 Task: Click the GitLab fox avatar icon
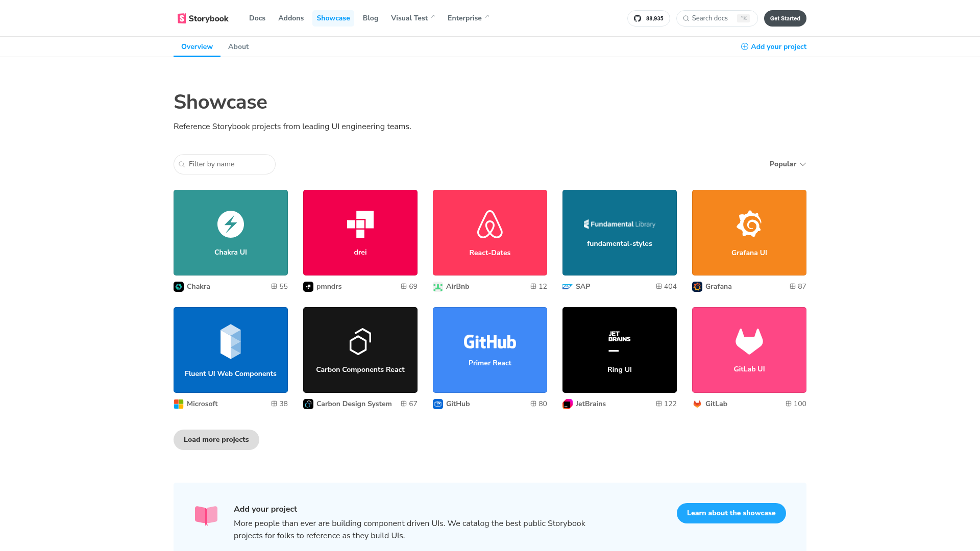coord(697,404)
